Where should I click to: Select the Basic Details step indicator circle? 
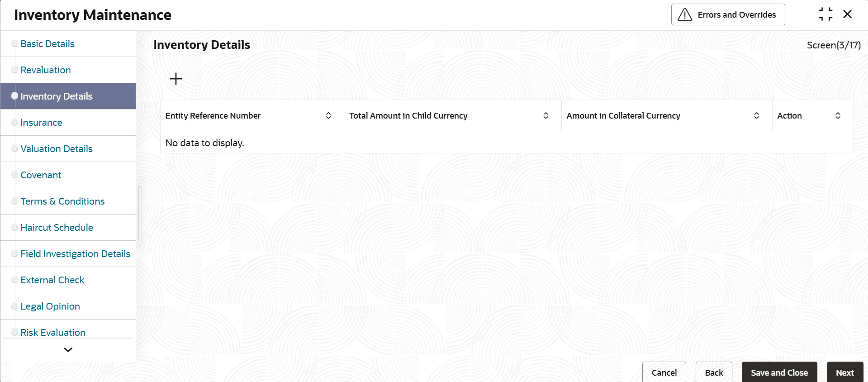pyautogui.click(x=14, y=43)
